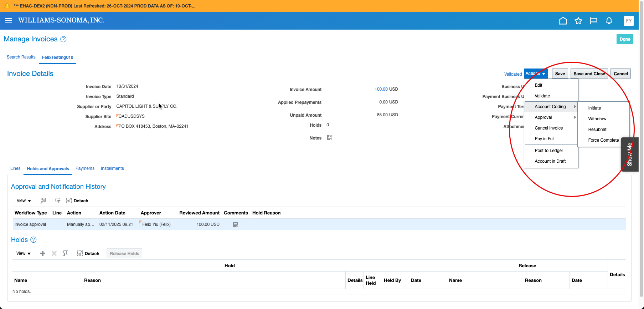
Task: Click supplier name CAPITOL LIGHT & SUPPLY CO.
Action: [147, 106]
